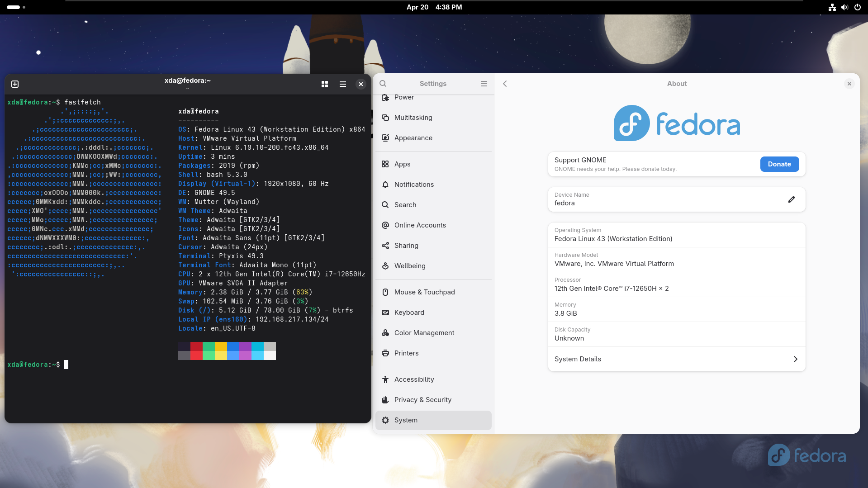
Task: Open Settings main menu
Action: pos(484,84)
